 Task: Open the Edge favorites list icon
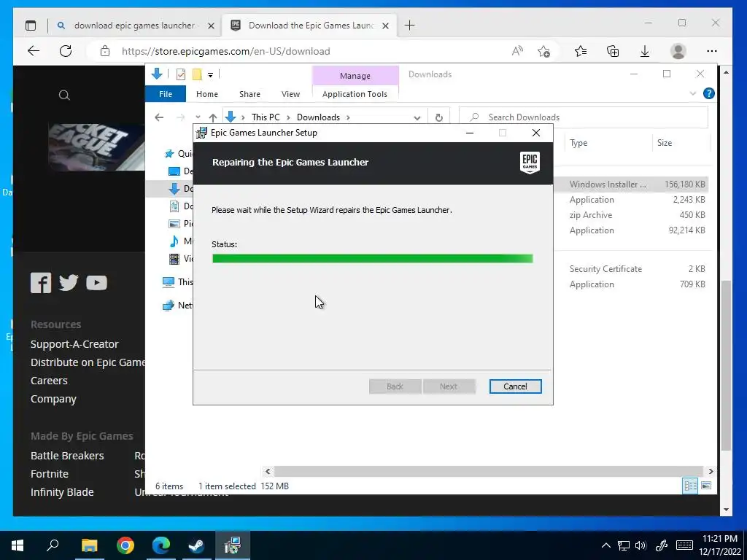pos(580,51)
